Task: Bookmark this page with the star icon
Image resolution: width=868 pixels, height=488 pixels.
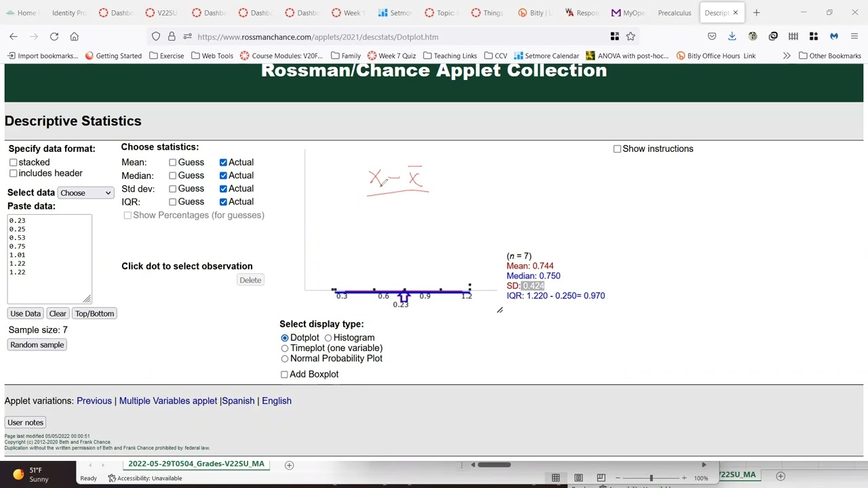Action: tap(631, 37)
